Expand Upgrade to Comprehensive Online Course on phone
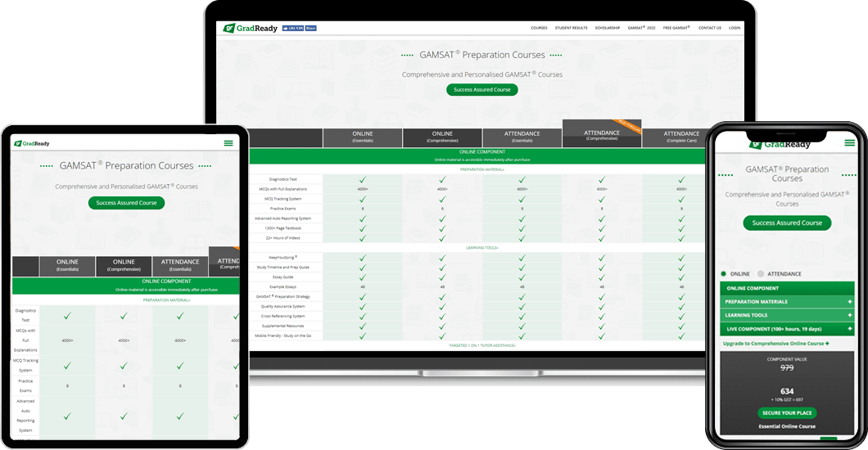 click(x=775, y=344)
